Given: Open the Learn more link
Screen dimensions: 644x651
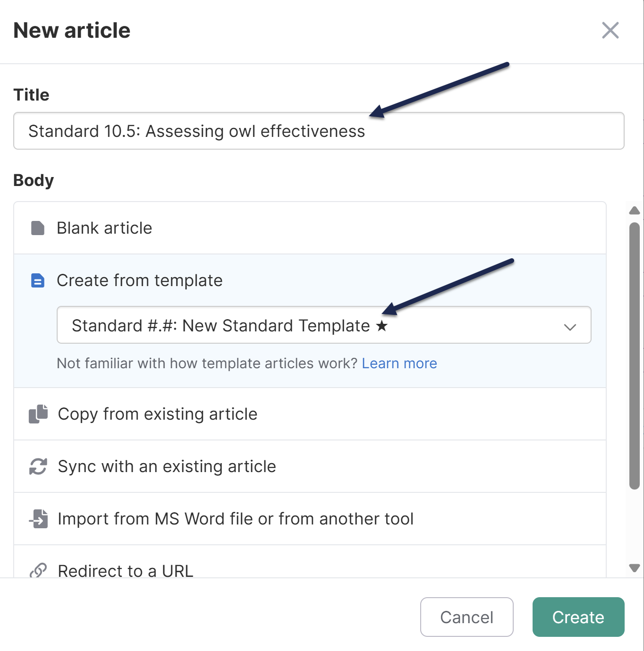Looking at the screenshot, I should click(x=399, y=364).
